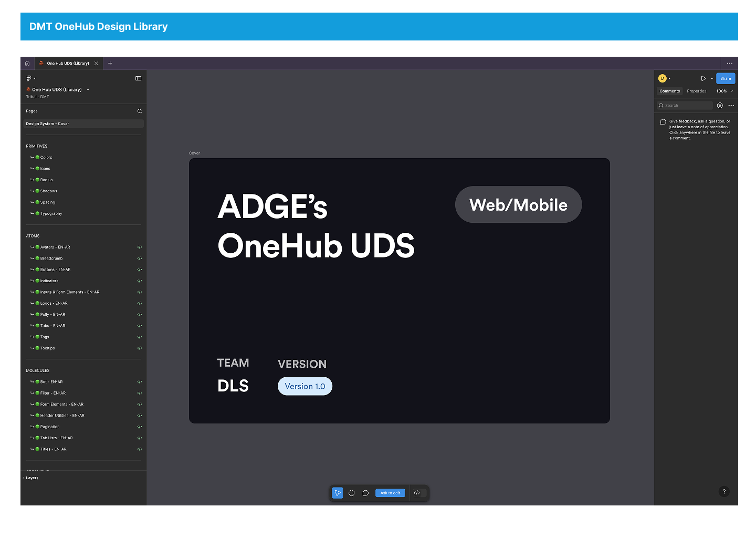Open the comment filter/sort icon
The height and width of the screenshot is (538, 756).
pyautogui.click(x=720, y=106)
